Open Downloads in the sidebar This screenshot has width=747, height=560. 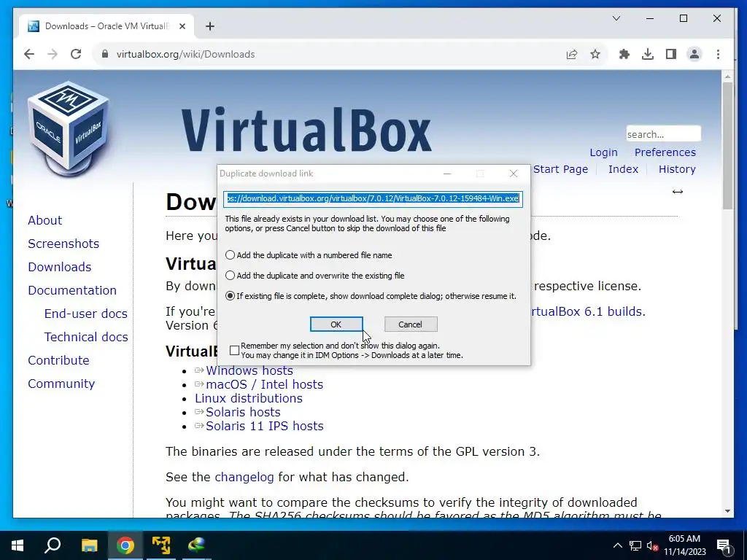coord(60,267)
